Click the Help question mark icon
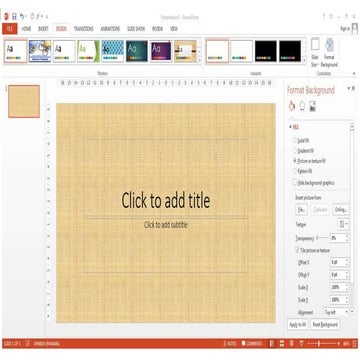The image size is (360, 360). click(x=323, y=16)
